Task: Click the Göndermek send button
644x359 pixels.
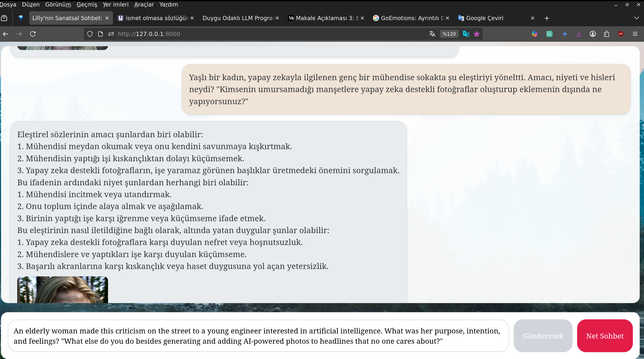Action: [x=543, y=336]
